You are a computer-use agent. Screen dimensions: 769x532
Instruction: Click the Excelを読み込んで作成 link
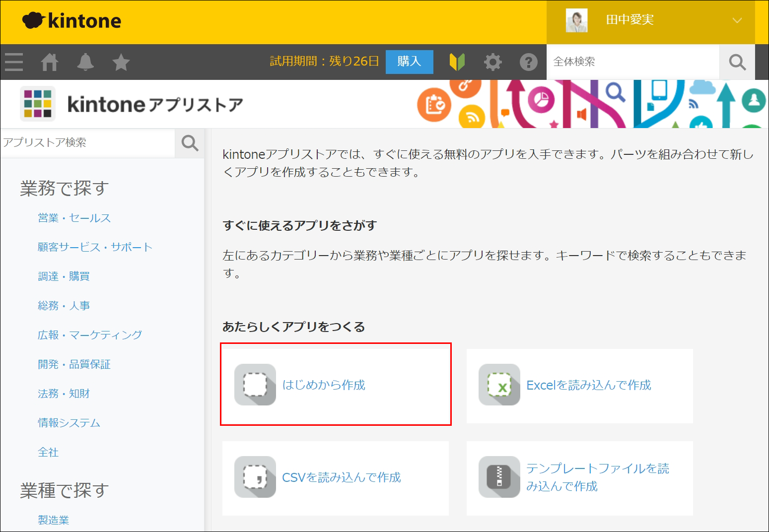point(589,385)
